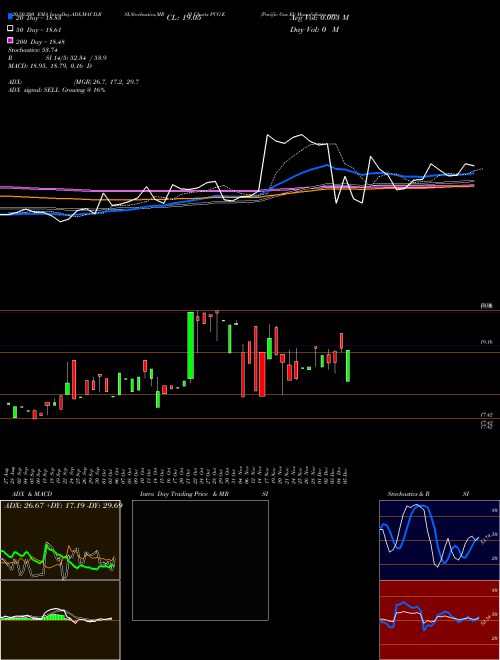Click the 'ADX signal: SELL Growing @ 16%' text
The image size is (500, 660).
(56, 90)
